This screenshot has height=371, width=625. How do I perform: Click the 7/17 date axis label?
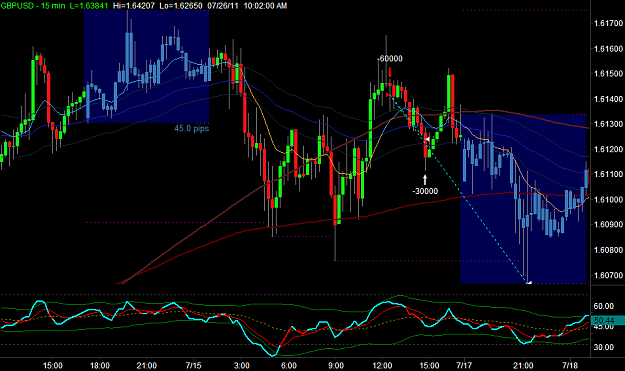pyautogui.click(x=464, y=365)
